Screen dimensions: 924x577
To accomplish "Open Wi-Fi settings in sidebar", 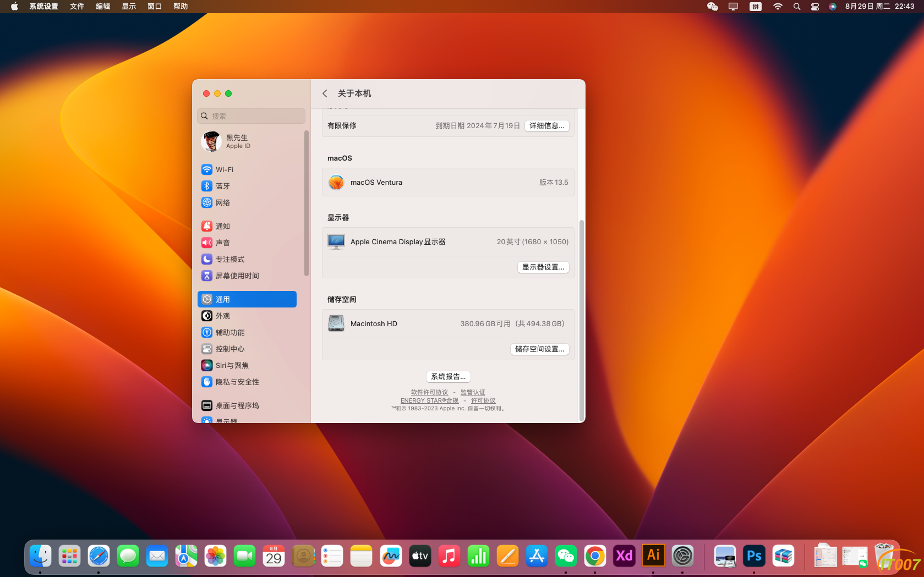I will [x=247, y=169].
